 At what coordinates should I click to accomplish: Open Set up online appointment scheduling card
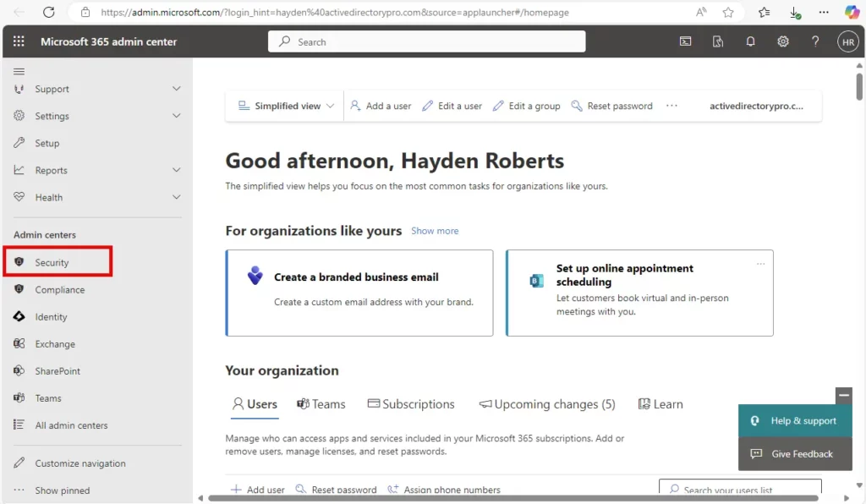pyautogui.click(x=639, y=293)
